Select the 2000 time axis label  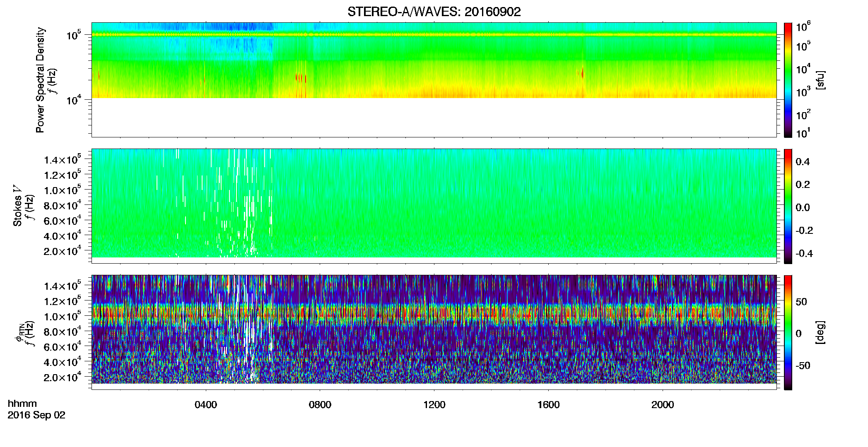(x=663, y=405)
